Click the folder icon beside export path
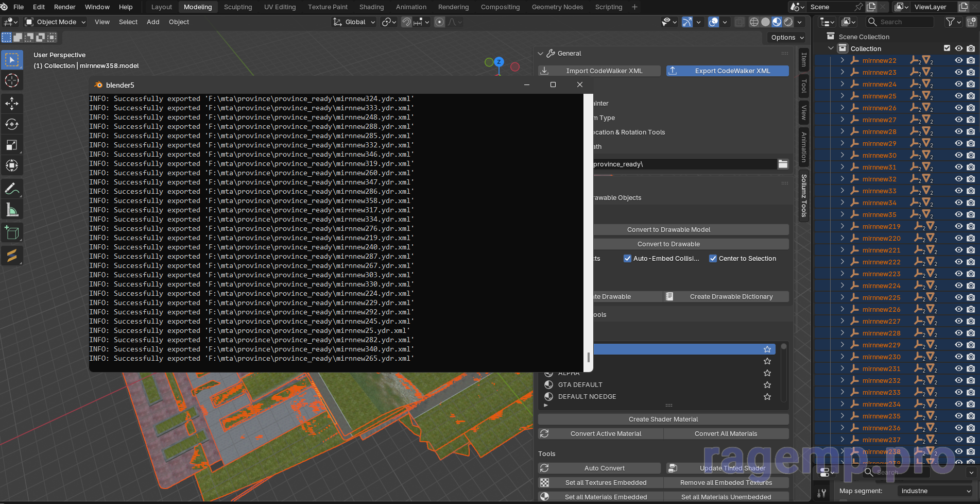 [x=783, y=164]
